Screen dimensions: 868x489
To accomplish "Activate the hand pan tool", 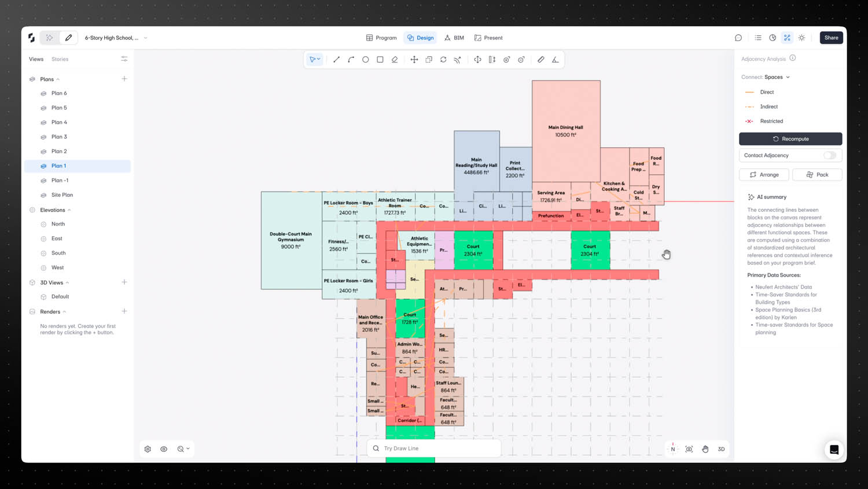I will coord(705,449).
